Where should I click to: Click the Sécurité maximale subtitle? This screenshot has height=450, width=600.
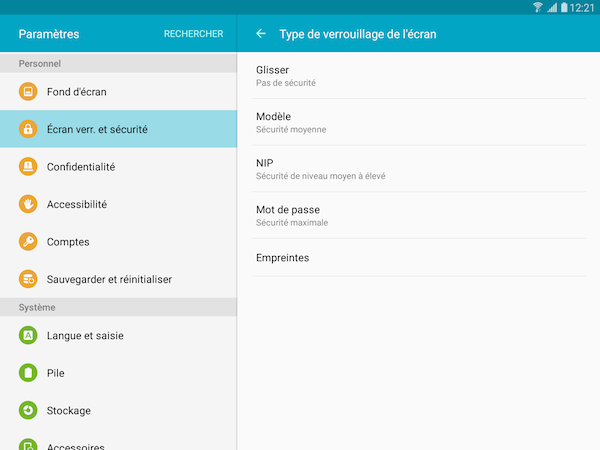click(x=292, y=223)
